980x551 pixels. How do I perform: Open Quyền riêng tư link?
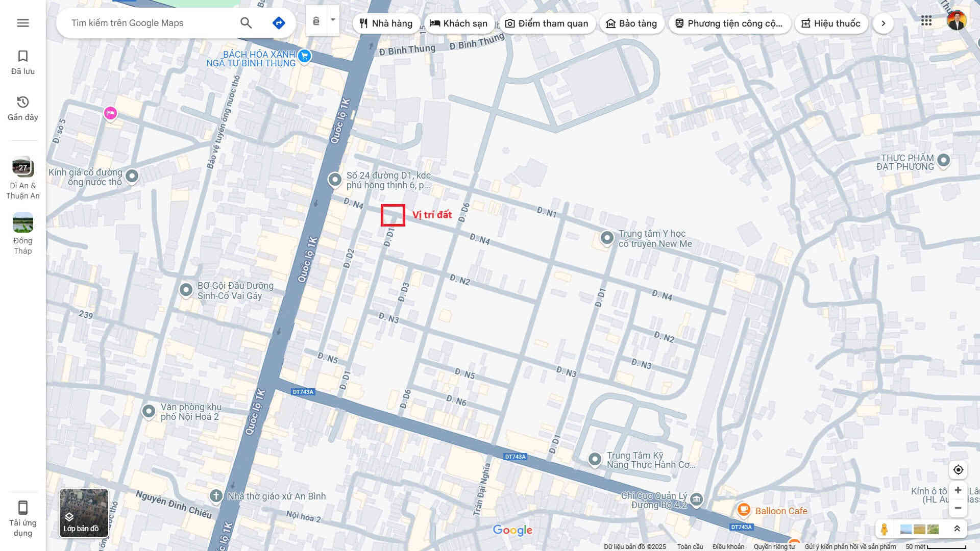[x=774, y=546]
